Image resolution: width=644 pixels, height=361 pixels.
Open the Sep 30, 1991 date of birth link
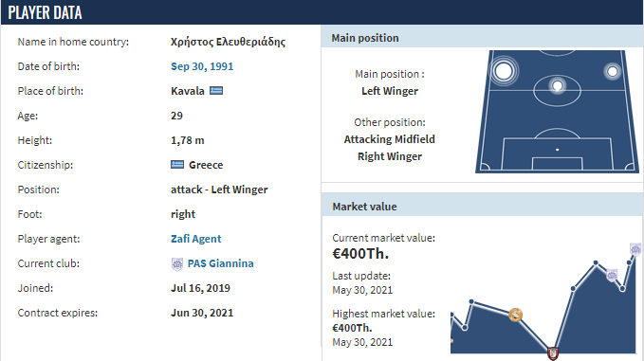tap(202, 66)
